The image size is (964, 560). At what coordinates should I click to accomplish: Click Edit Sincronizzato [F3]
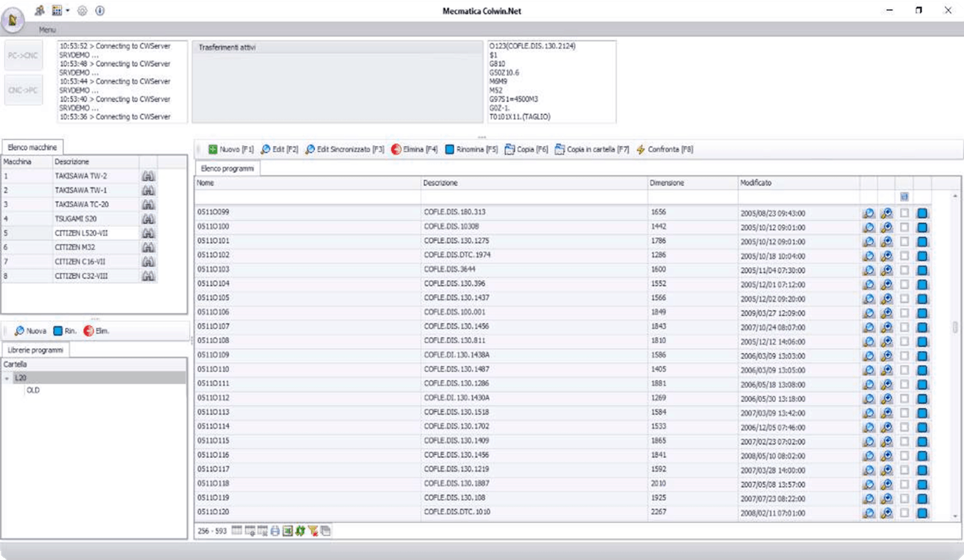pyautogui.click(x=344, y=150)
